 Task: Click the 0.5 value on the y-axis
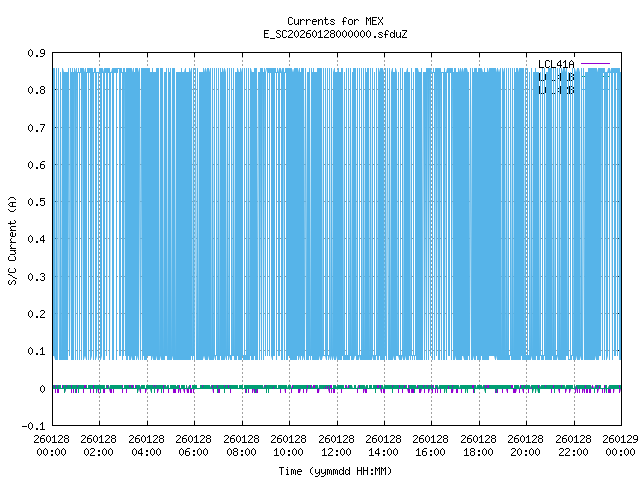coord(34,202)
